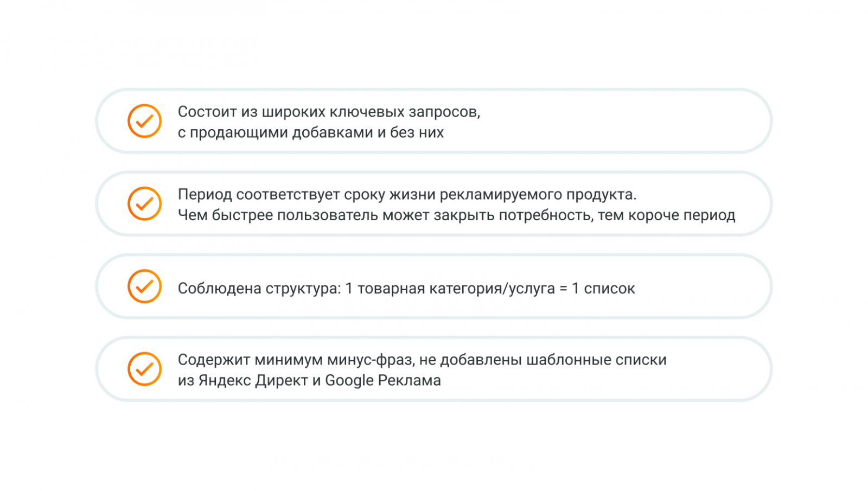Select the line "Состоит из широких ключевых запросов"
This screenshot has width=868, height=491.
(329, 112)
